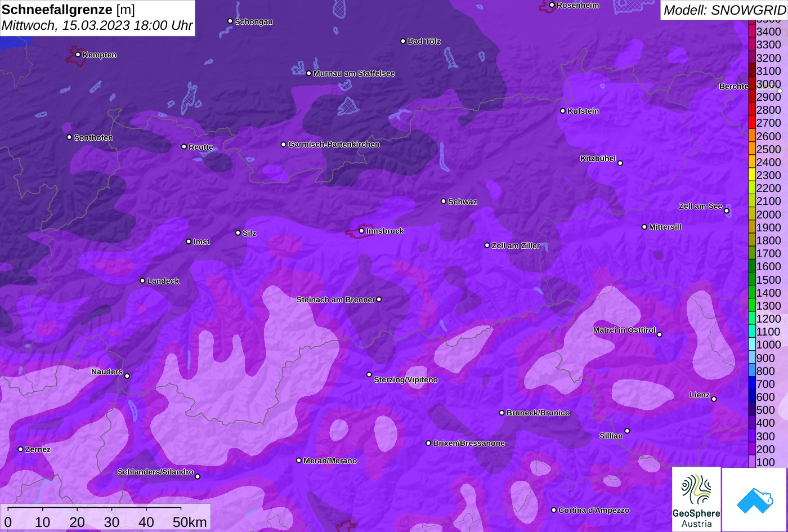Click the 1500 m green legend swatch
This screenshot has width=788, height=532.
(x=752, y=280)
